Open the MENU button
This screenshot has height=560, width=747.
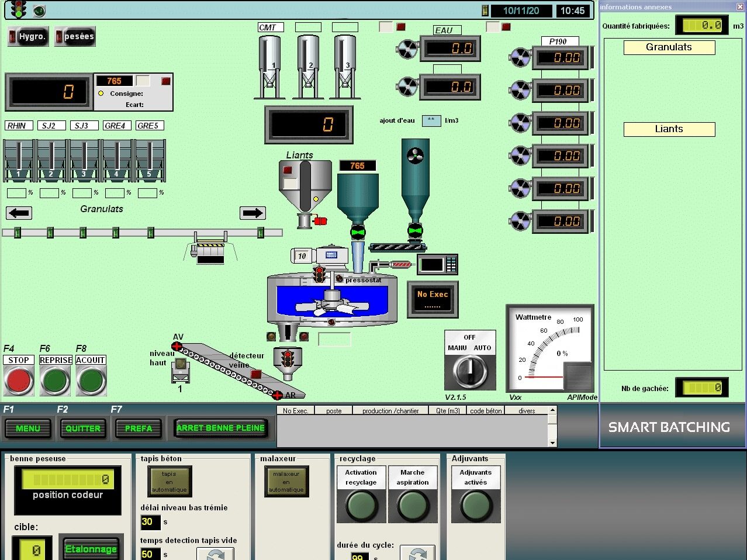coord(28,428)
